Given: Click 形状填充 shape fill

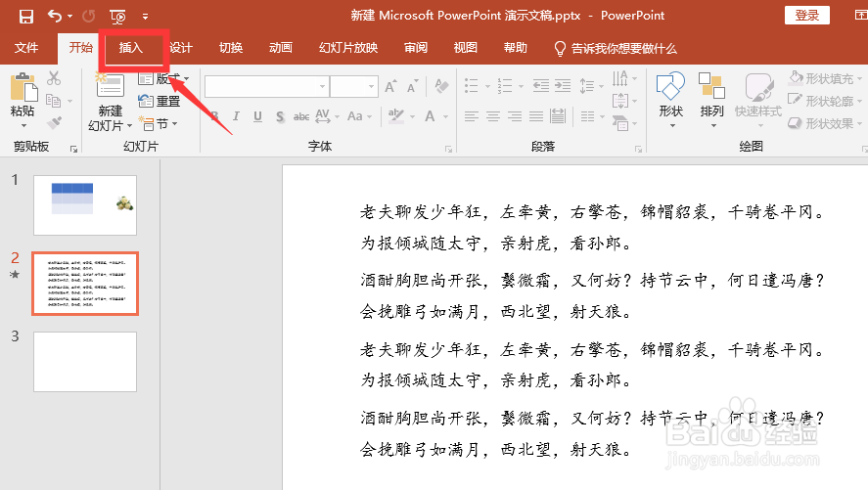Looking at the screenshot, I should tap(825, 79).
